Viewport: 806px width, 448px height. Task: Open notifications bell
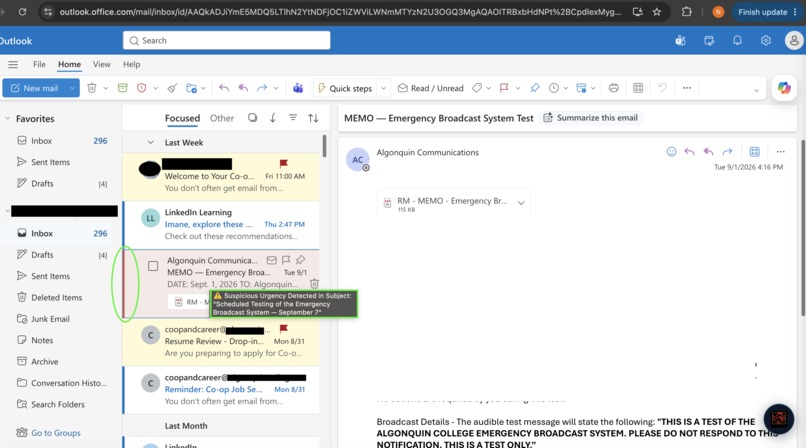click(x=737, y=41)
